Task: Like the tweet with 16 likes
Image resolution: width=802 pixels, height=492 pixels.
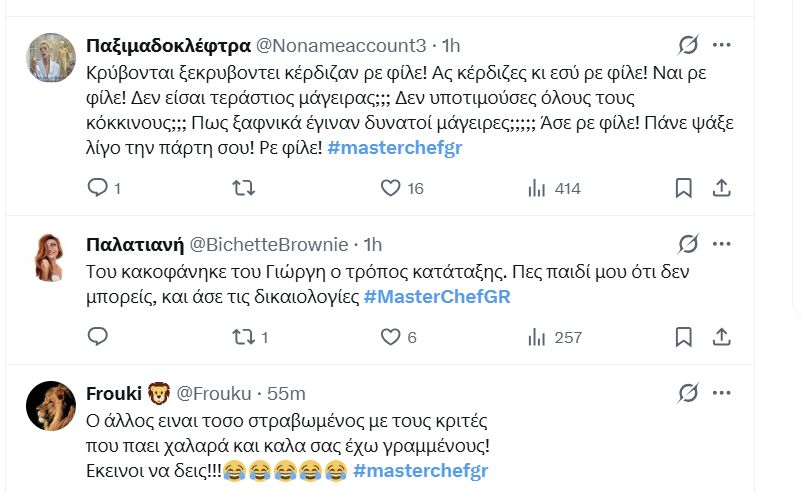Action: (391, 188)
